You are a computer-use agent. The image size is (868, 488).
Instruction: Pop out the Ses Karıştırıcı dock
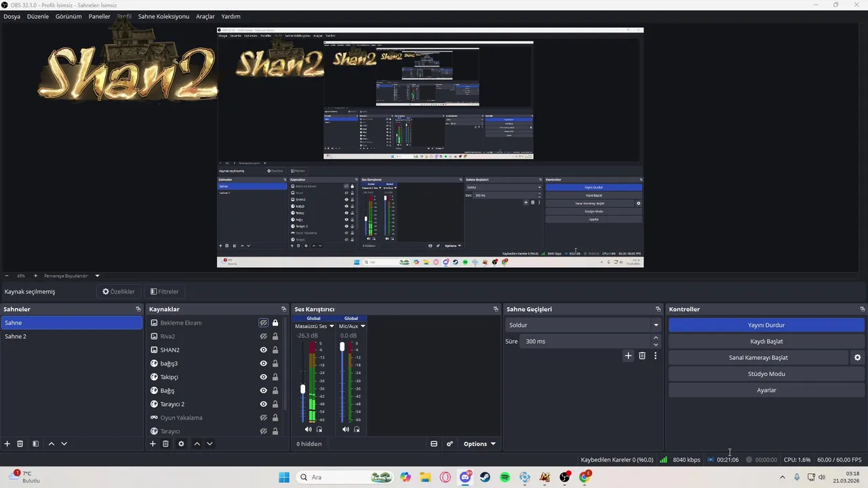(496, 309)
